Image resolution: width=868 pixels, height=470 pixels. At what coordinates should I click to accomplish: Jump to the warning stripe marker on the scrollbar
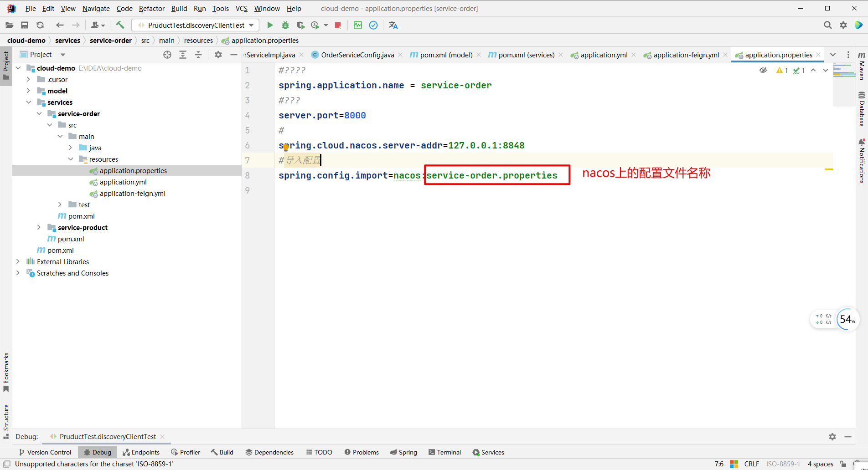point(829,169)
